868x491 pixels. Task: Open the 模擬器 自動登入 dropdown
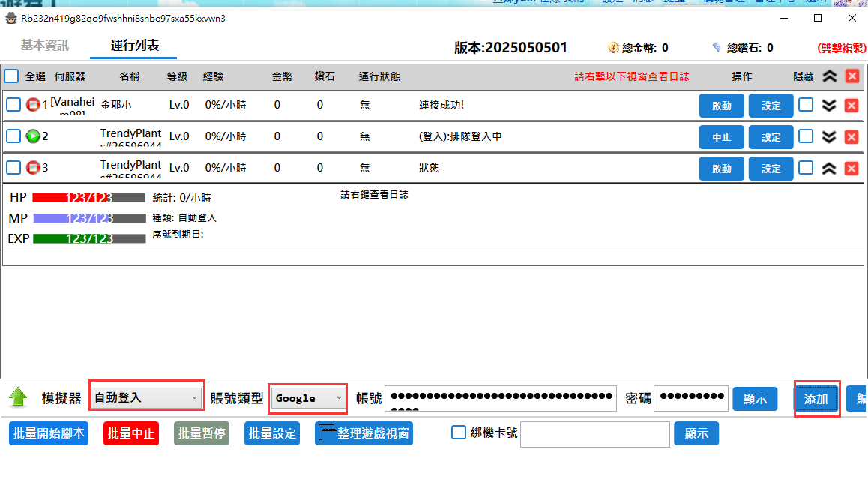click(x=146, y=397)
